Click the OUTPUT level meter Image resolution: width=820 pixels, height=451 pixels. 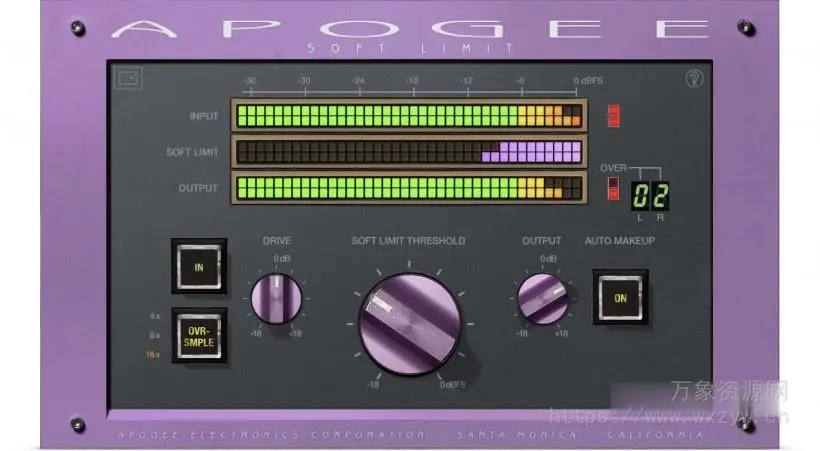click(408, 188)
